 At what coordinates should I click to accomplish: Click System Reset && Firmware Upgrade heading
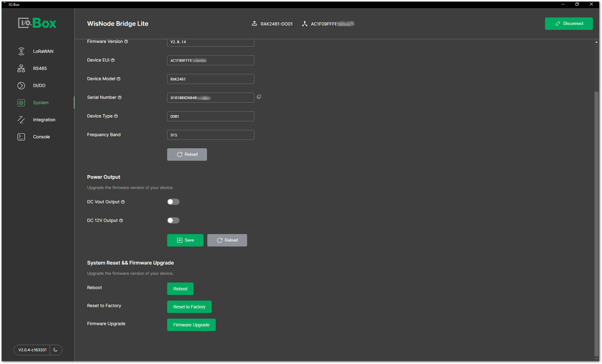[x=130, y=263]
